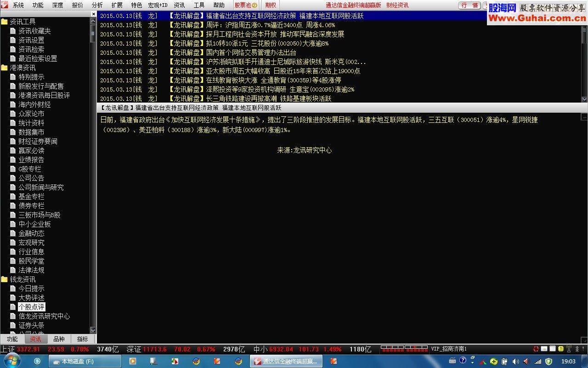Open the 宏观+ID menu

(x=158, y=5)
